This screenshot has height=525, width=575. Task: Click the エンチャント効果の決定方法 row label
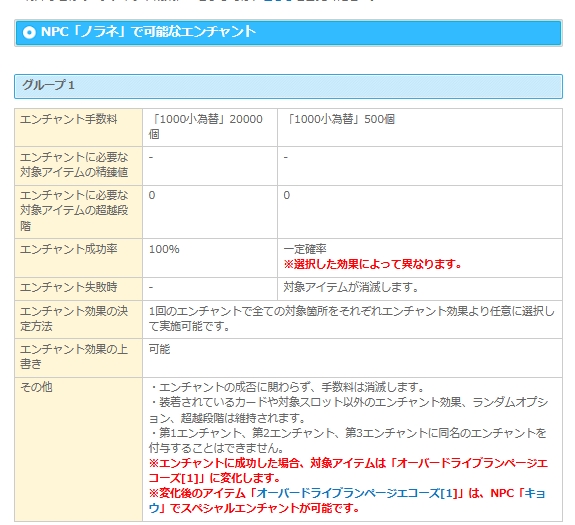pos(78,319)
